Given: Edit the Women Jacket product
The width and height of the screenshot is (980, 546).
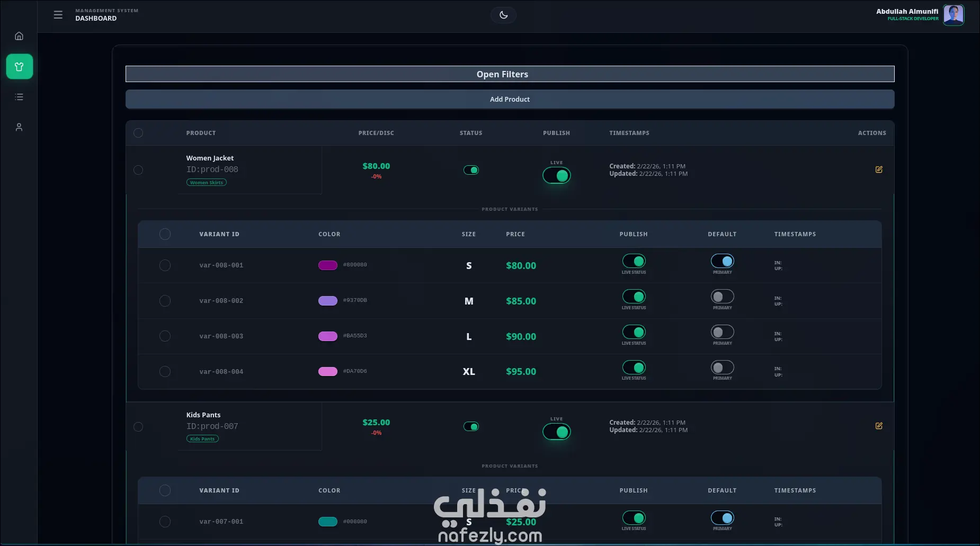Looking at the screenshot, I should coord(879,169).
